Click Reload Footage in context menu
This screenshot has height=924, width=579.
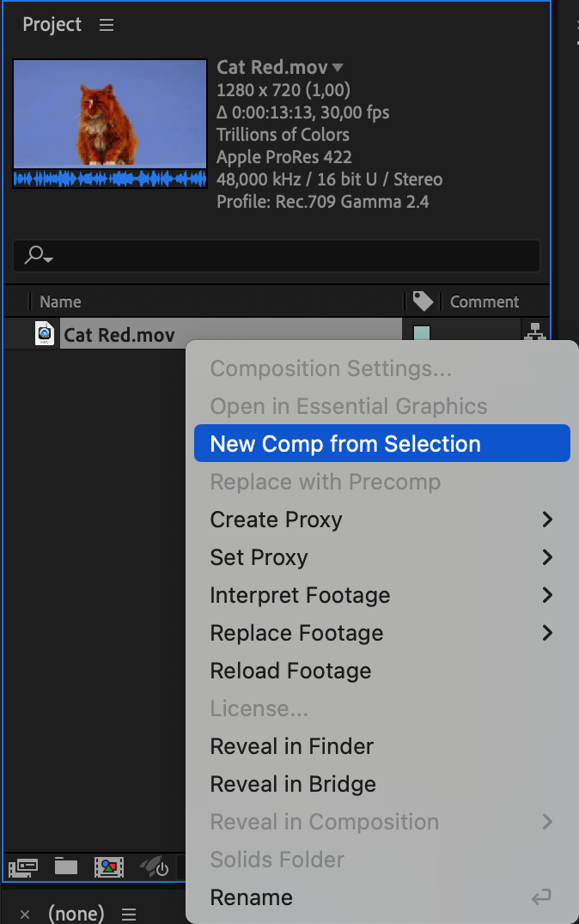(290, 671)
